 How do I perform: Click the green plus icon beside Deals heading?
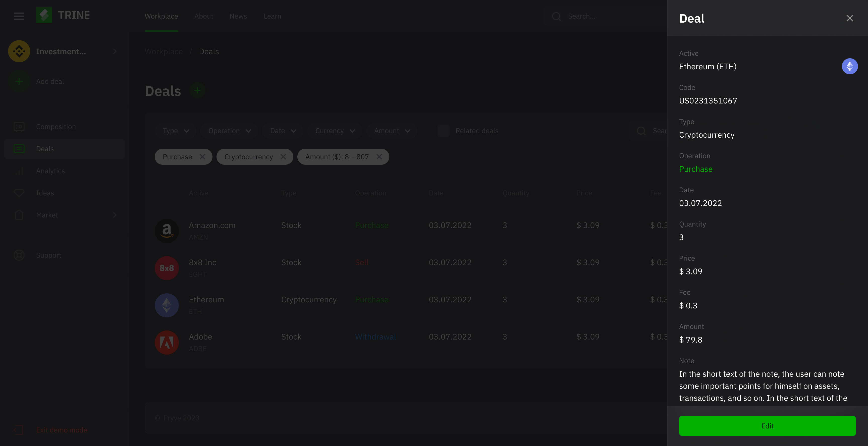coord(197,91)
